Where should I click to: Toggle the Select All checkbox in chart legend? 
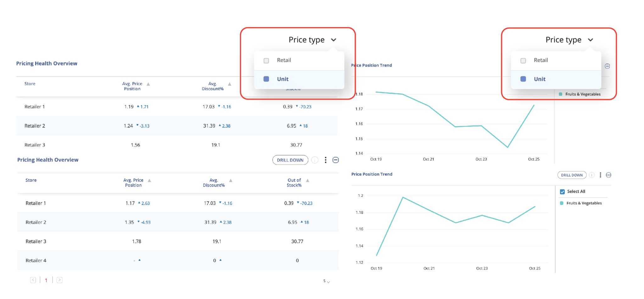coord(563,192)
